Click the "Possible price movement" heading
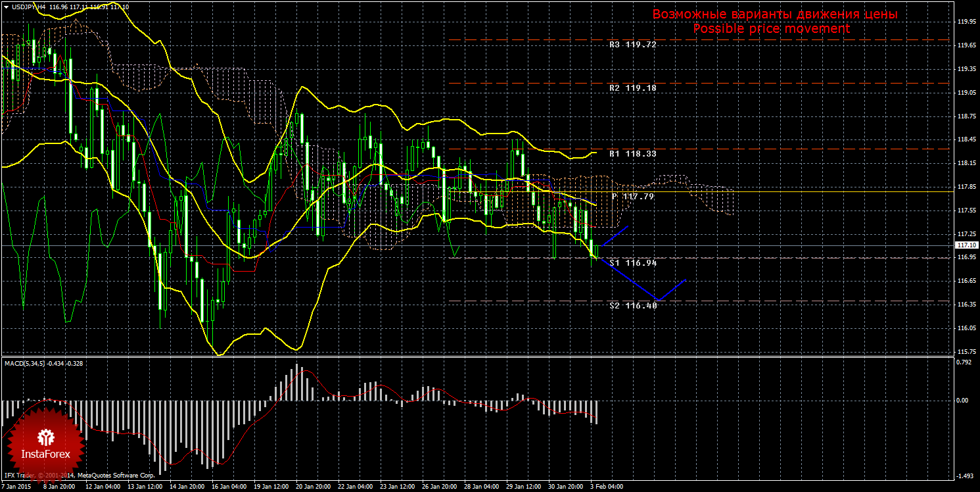980x492 pixels. 772,29
